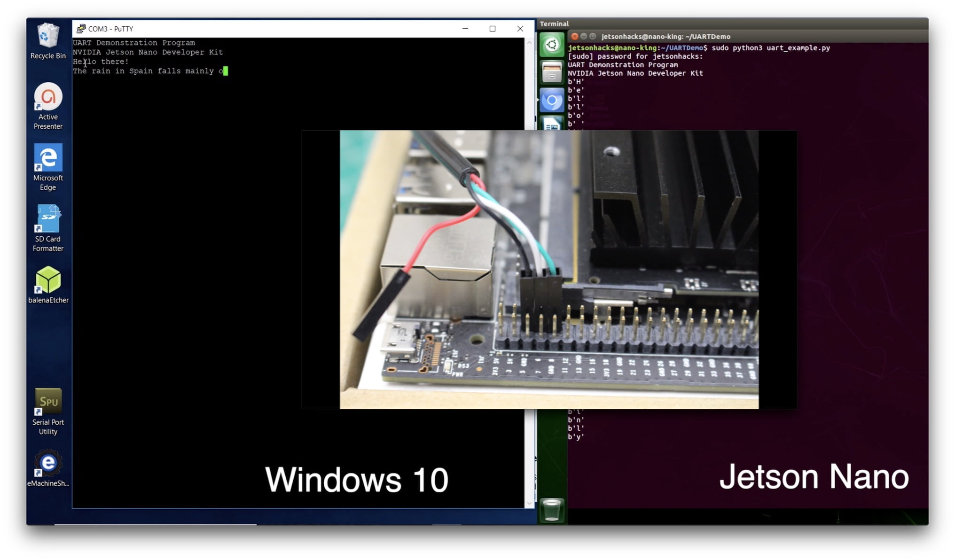The image size is (955, 560).
Task: Open the Files file manager from the launcher
Action: point(551,72)
